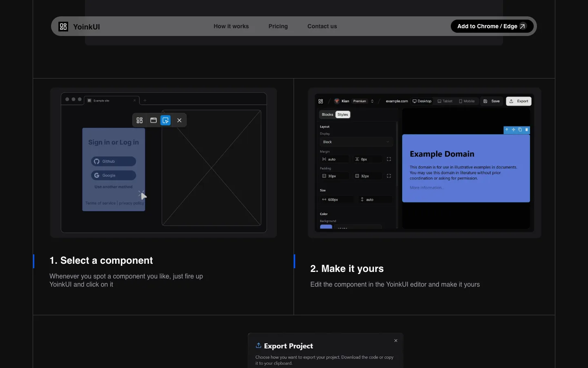Switch the editor preview to Tablet
The image size is (588, 368).
coord(445,101)
